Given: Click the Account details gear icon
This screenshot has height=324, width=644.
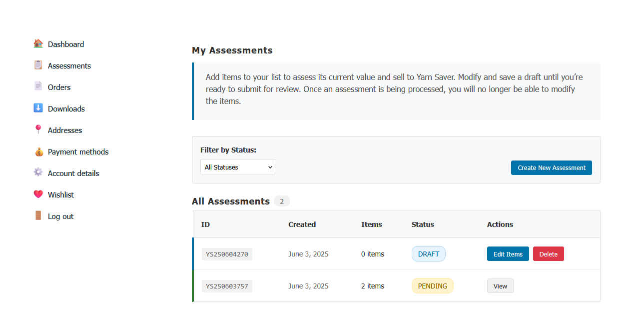Looking at the screenshot, I should tap(38, 172).
